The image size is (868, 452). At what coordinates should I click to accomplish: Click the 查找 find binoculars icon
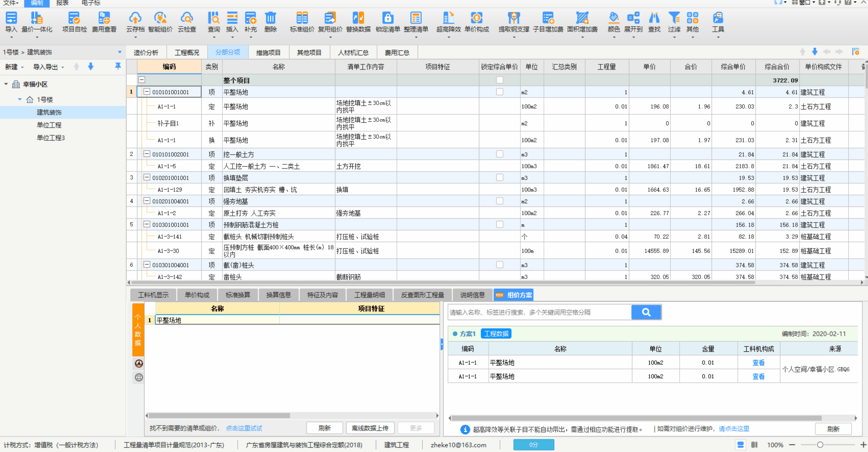pos(654,22)
